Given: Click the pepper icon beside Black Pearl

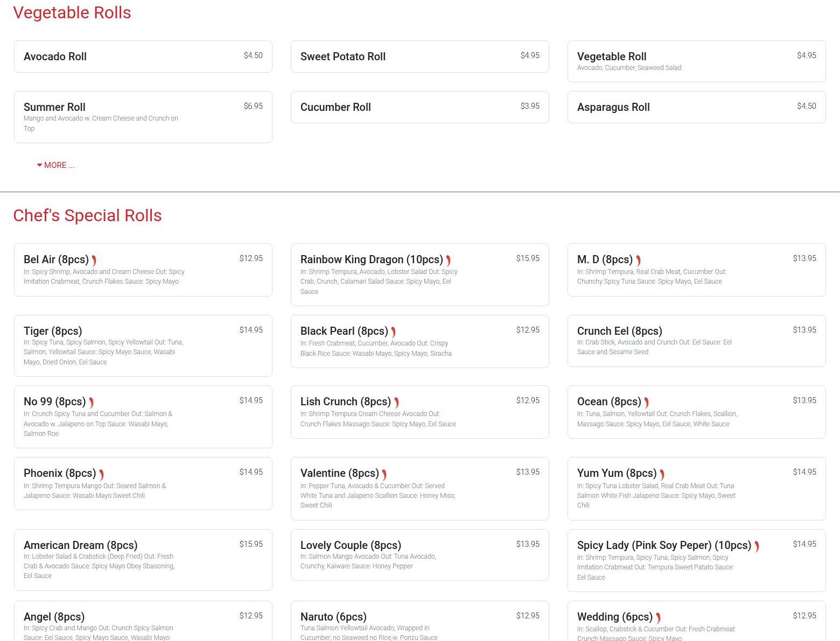Looking at the screenshot, I should pyautogui.click(x=393, y=333).
